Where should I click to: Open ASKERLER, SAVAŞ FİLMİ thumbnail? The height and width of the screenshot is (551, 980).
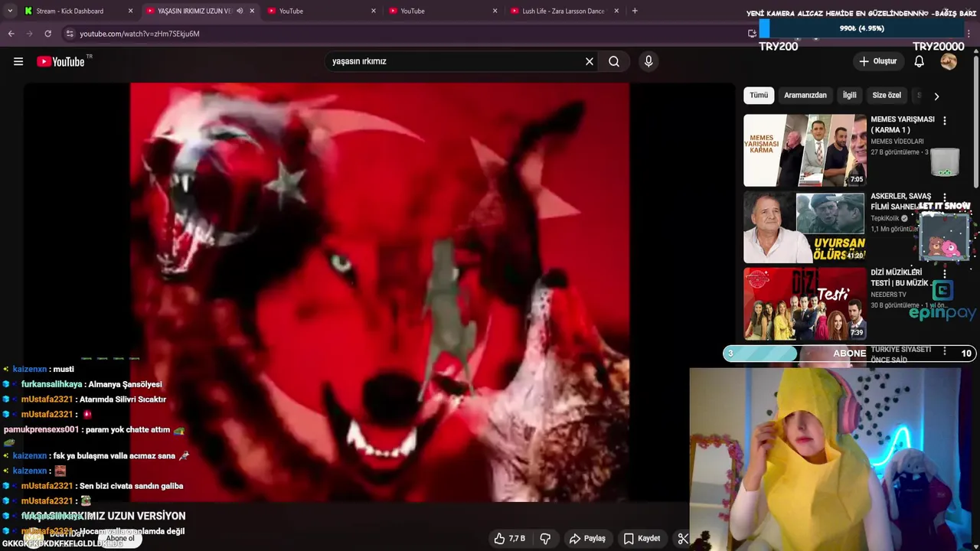pos(805,227)
